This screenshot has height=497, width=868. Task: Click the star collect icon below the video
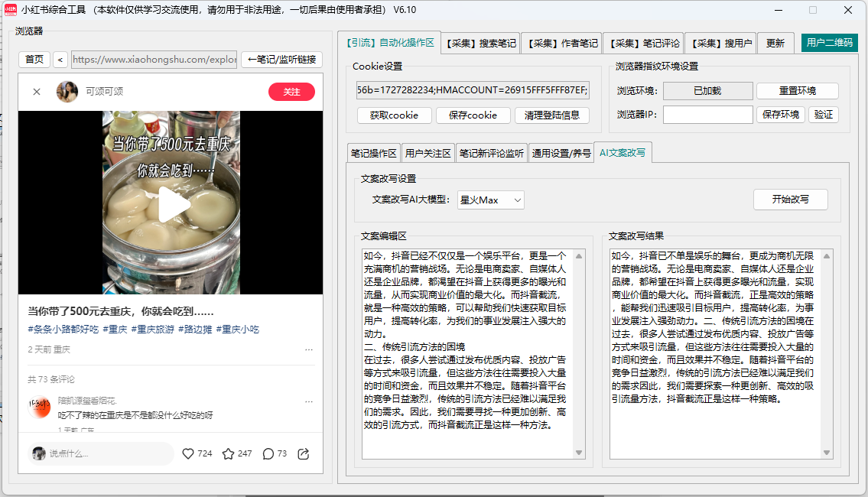tap(229, 453)
